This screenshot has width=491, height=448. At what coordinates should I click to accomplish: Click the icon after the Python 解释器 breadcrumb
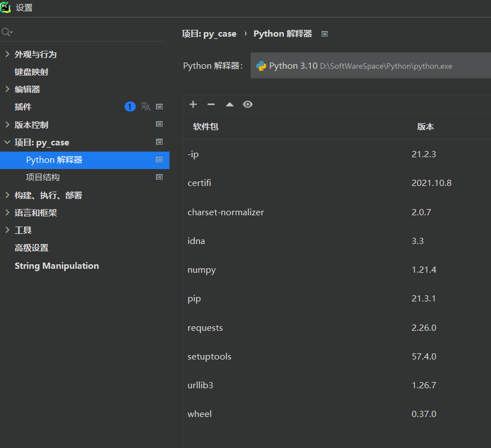coord(324,34)
